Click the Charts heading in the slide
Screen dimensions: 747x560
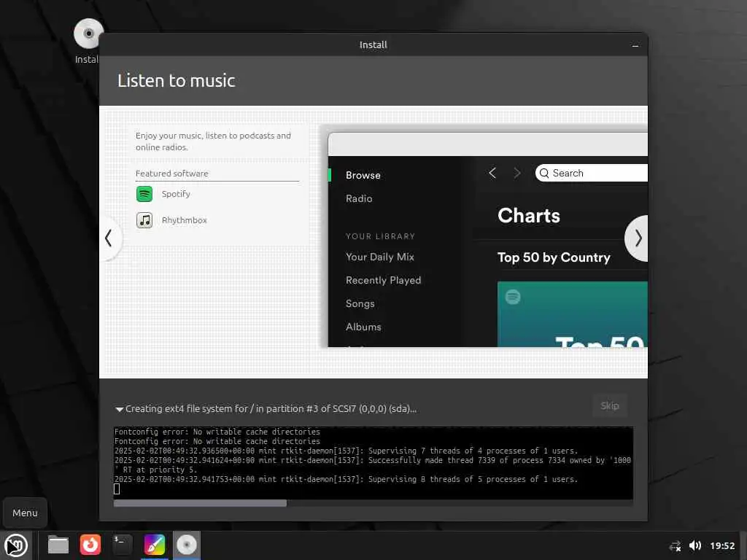click(529, 216)
